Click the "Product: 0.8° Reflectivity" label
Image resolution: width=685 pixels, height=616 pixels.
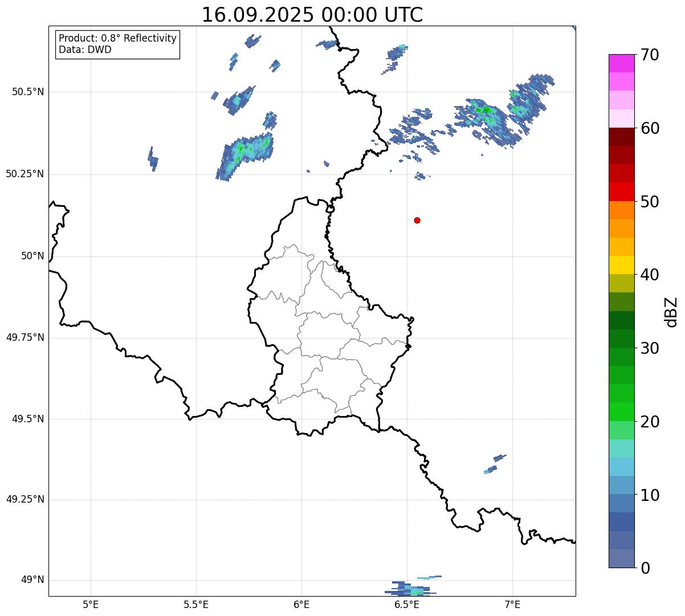click(117, 38)
